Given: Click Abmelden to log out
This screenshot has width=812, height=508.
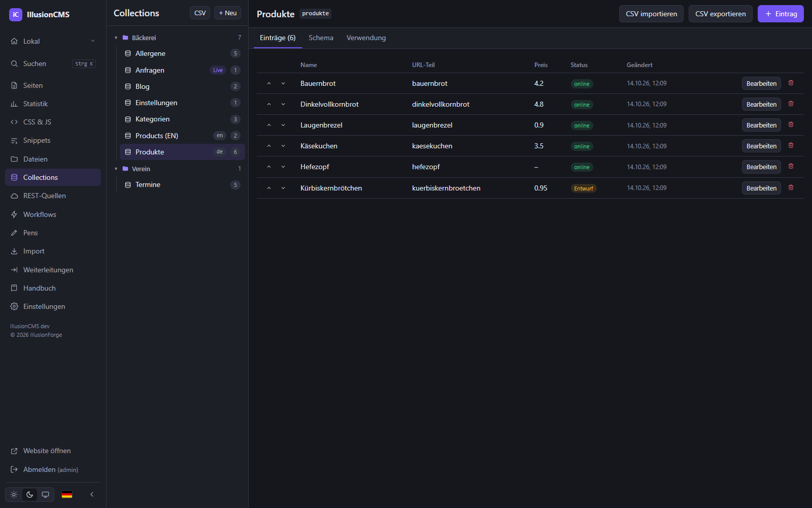Looking at the screenshot, I should point(53,469).
